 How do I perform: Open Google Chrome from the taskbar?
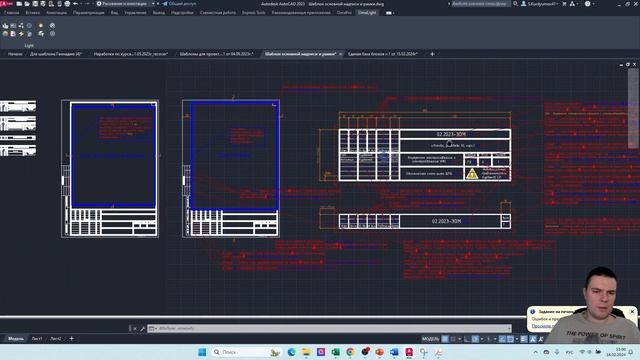click(350, 352)
